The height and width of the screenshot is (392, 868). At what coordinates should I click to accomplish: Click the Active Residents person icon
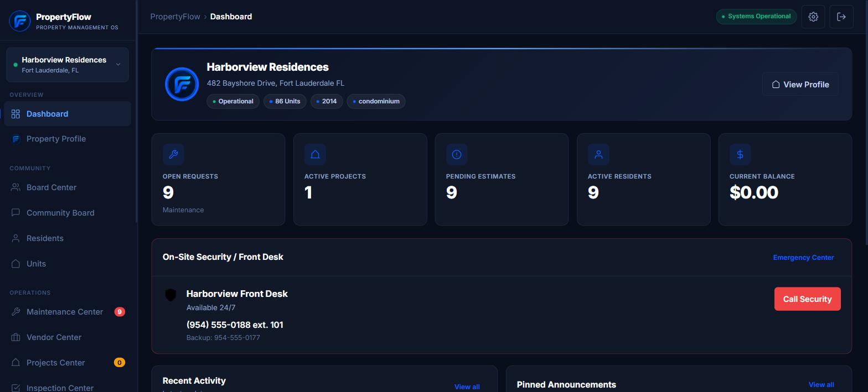[x=598, y=154]
